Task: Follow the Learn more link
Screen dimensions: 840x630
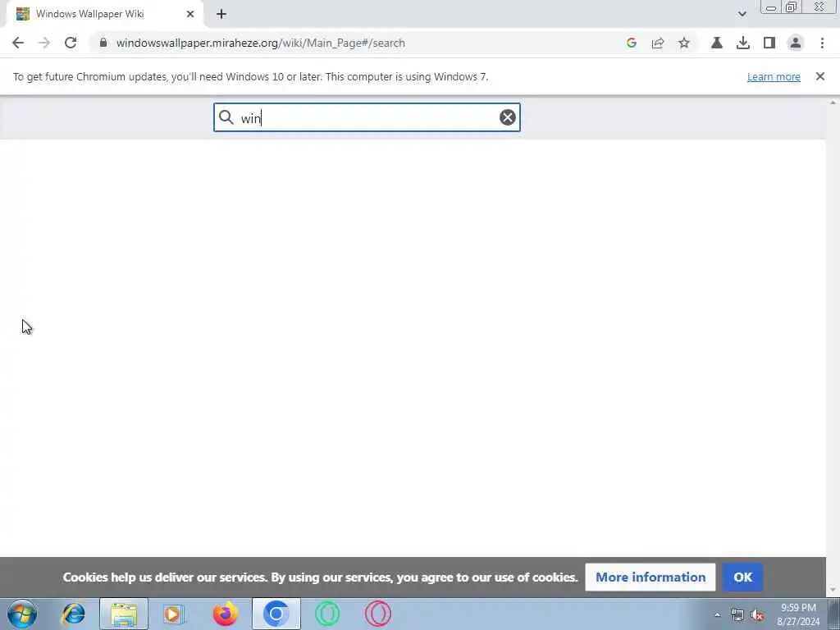Action: (x=774, y=76)
